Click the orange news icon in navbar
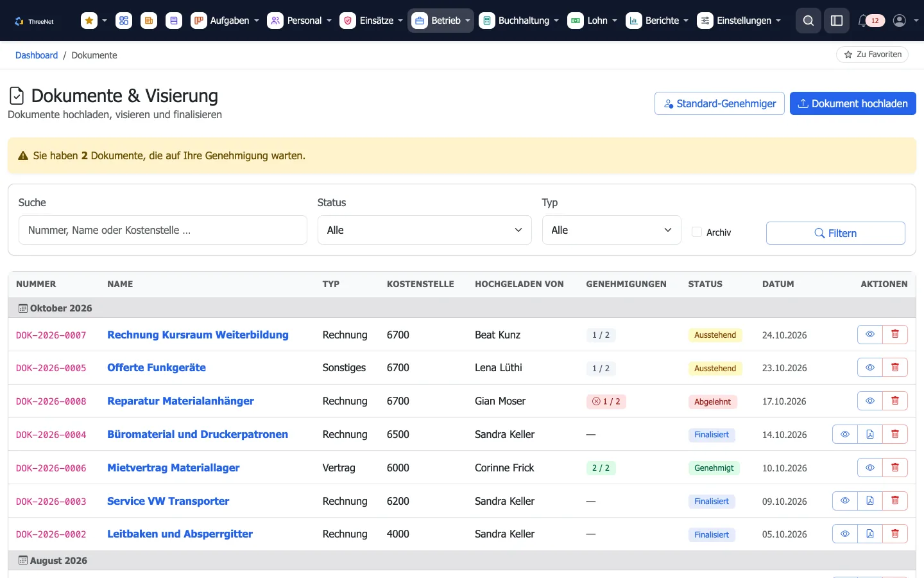Viewport: 924px width, 578px height. [149, 21]
